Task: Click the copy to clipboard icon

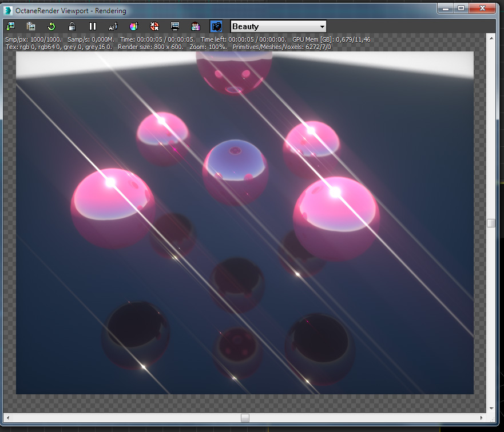Action: coord(31,26)
